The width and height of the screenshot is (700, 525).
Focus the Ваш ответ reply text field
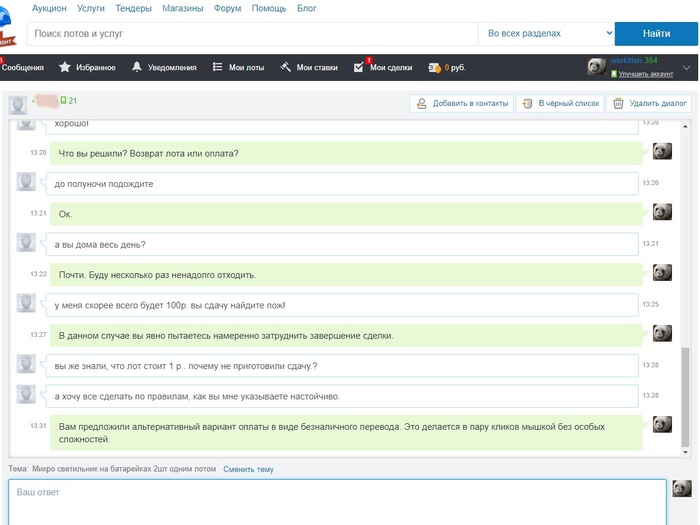point(337,502)
